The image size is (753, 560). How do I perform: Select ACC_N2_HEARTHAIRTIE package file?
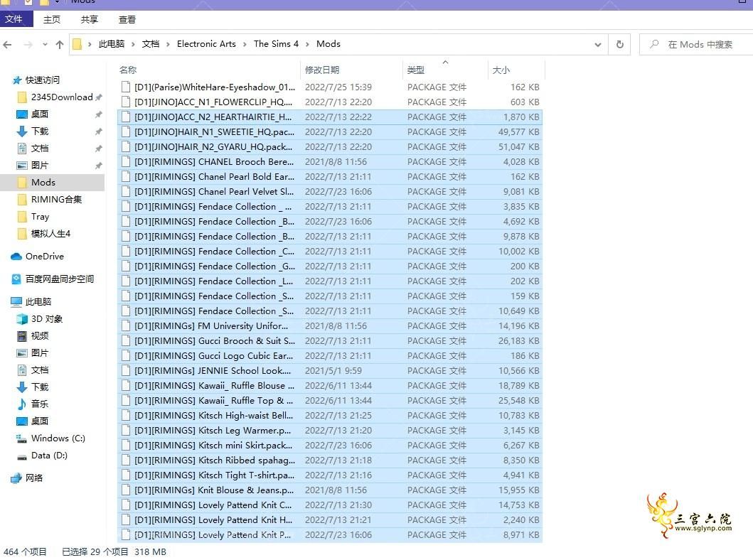pos(330,117)
